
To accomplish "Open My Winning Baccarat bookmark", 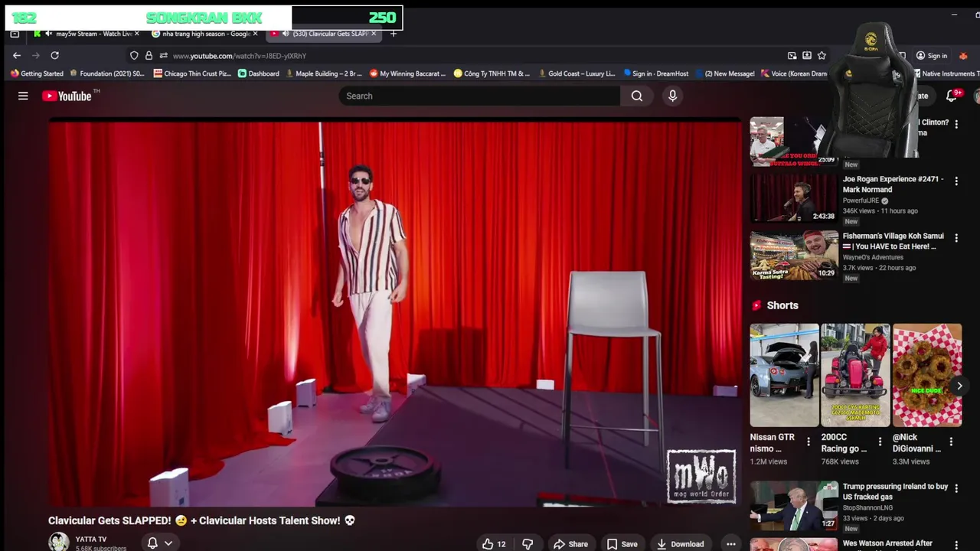I will tap(408, 73).
